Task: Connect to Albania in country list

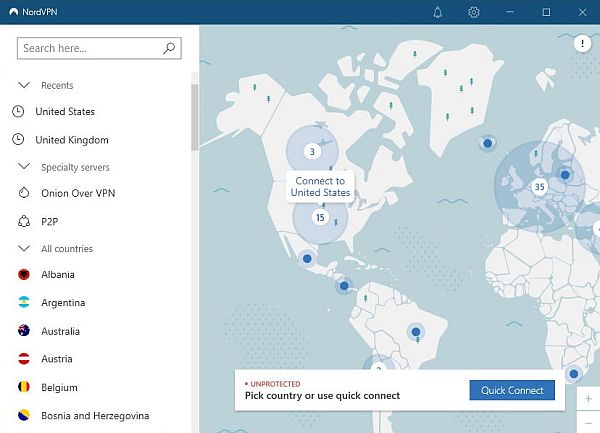Action: click(x=58, y=274)
